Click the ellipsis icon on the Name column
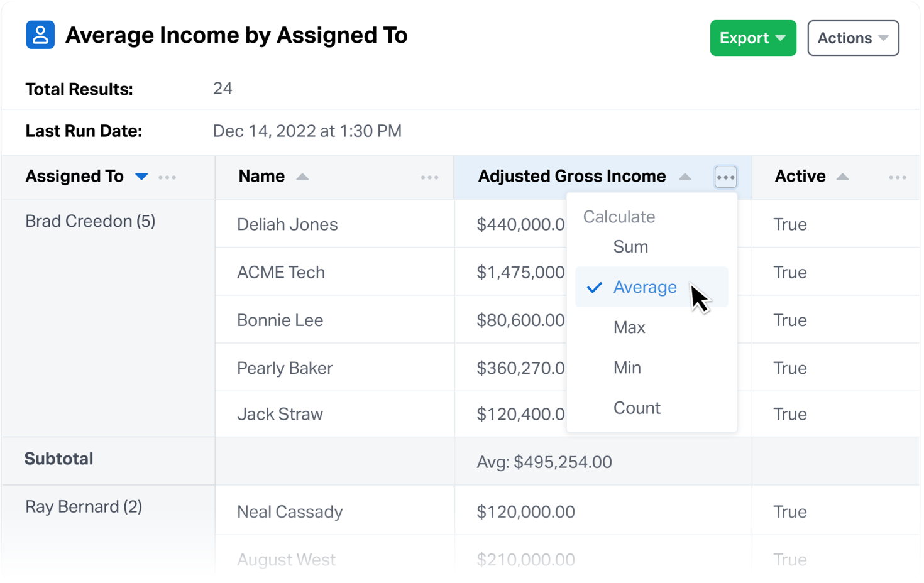Image resolution: width=924 pixels, height=583 pixels. coord(430,177)
